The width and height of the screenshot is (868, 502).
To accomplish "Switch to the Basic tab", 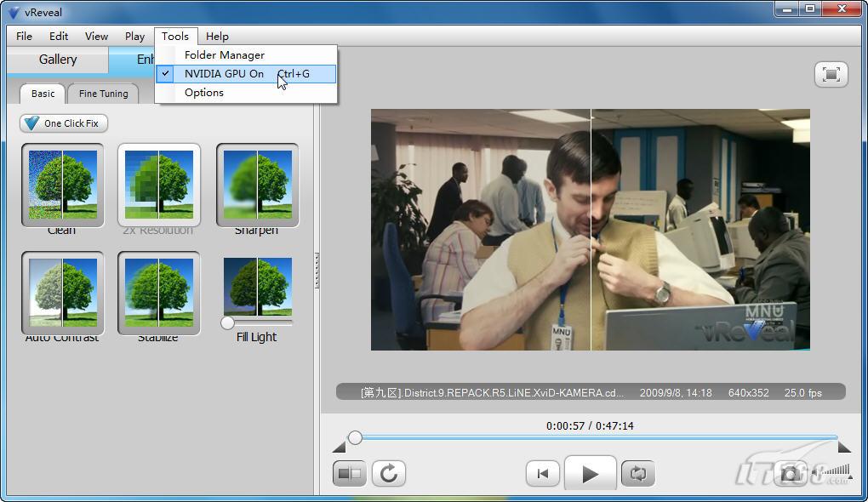I will pyautogui.click(x=43, y=94).
